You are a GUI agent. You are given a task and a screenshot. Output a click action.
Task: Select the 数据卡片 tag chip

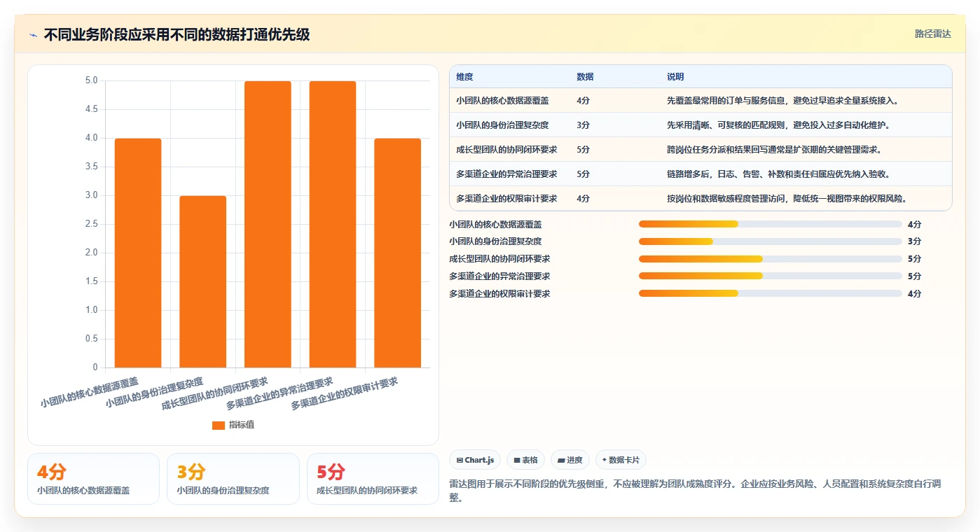click(x=621, y=460)
